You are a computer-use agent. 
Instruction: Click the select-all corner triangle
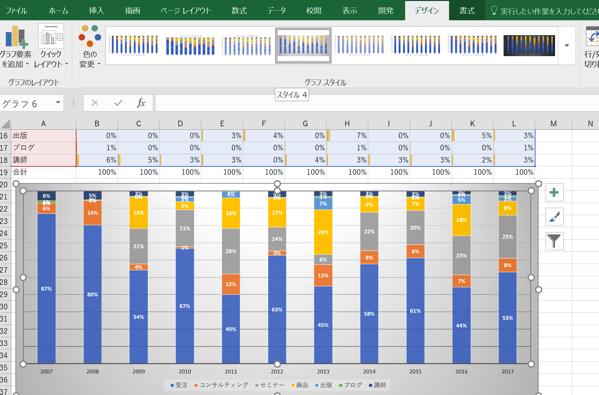[x=5, y=123]
